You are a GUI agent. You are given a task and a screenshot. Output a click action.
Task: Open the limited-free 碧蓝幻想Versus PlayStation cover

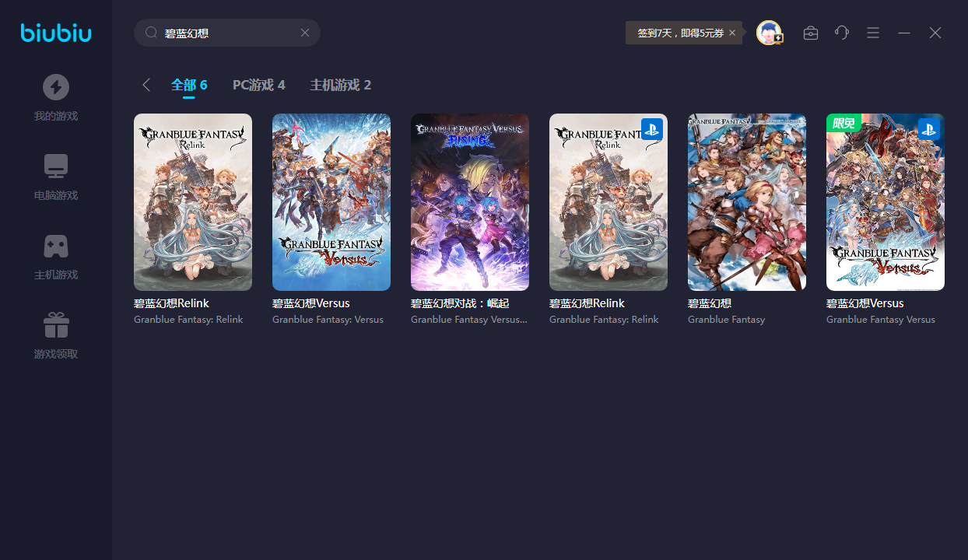[886, 202]
